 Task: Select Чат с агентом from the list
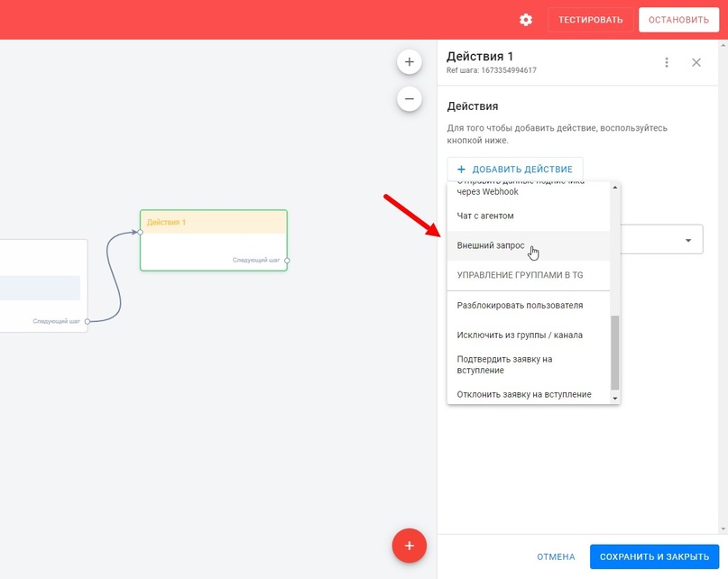(x=485, y=216)
